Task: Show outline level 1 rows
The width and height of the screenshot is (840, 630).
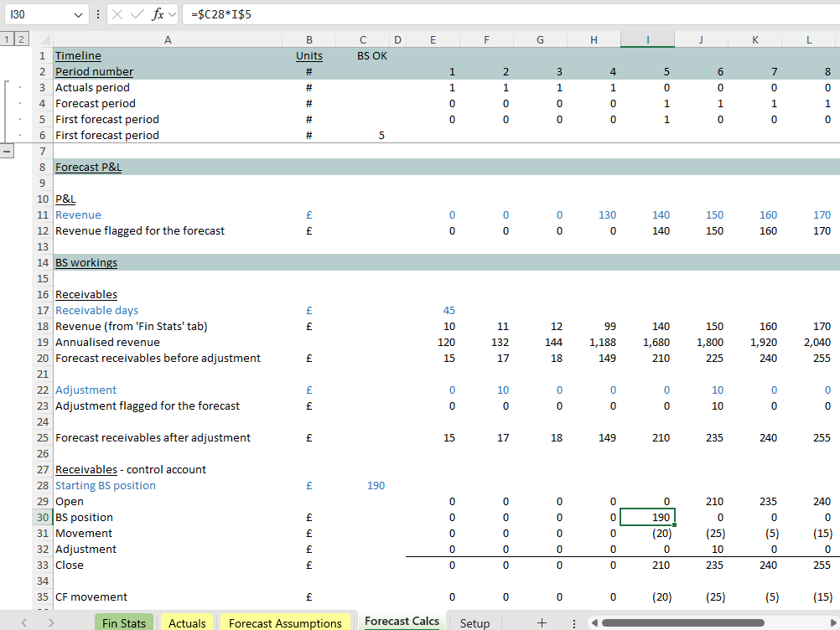Action: 7,39
